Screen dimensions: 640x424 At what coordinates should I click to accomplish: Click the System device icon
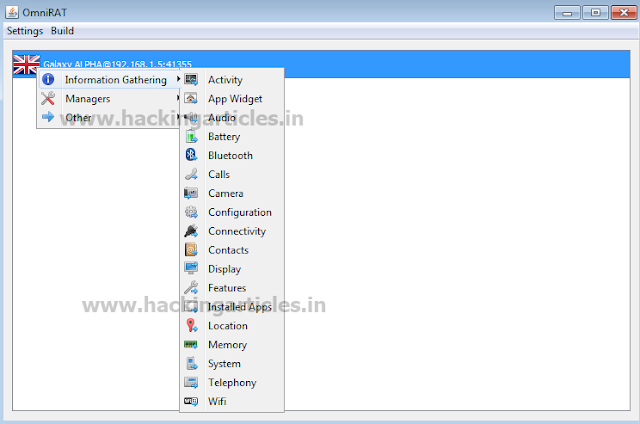(191, 364)
